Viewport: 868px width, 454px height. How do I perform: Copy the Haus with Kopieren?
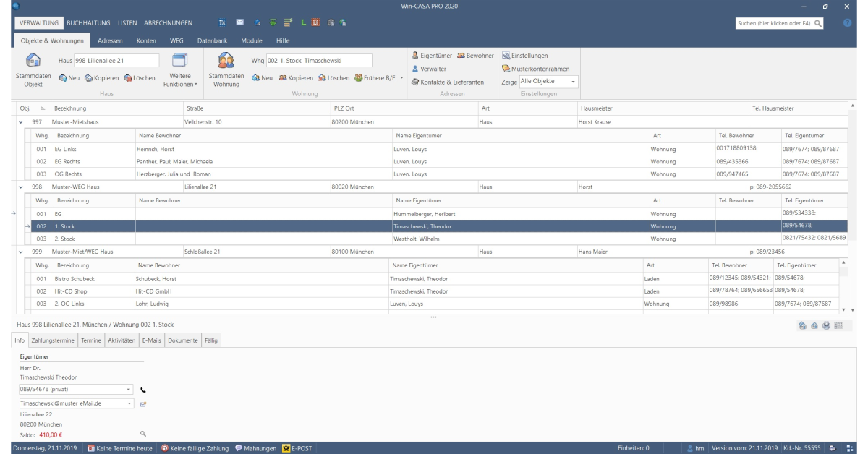101,77
